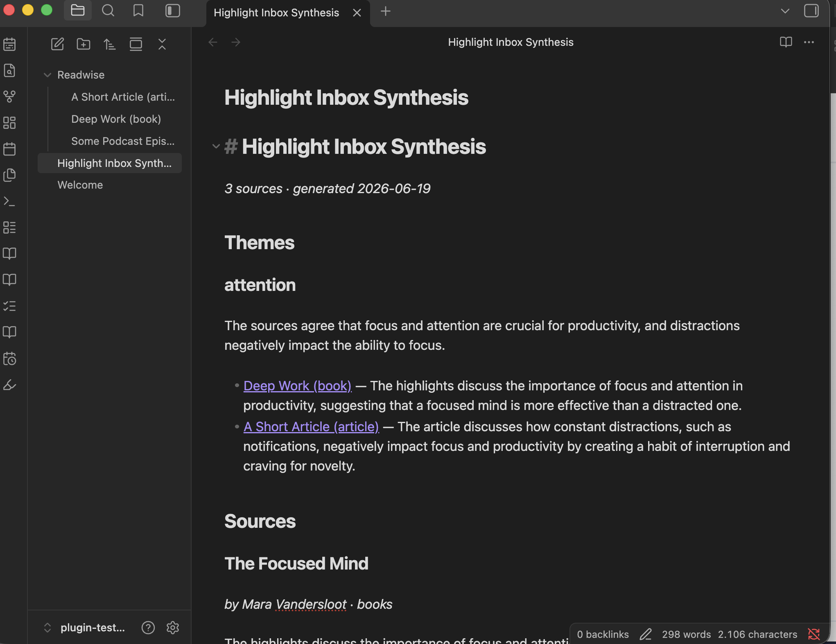Viewport: 836px width, 644px height.
Task: Click the 0 backlinks status item
Action: 603,634
